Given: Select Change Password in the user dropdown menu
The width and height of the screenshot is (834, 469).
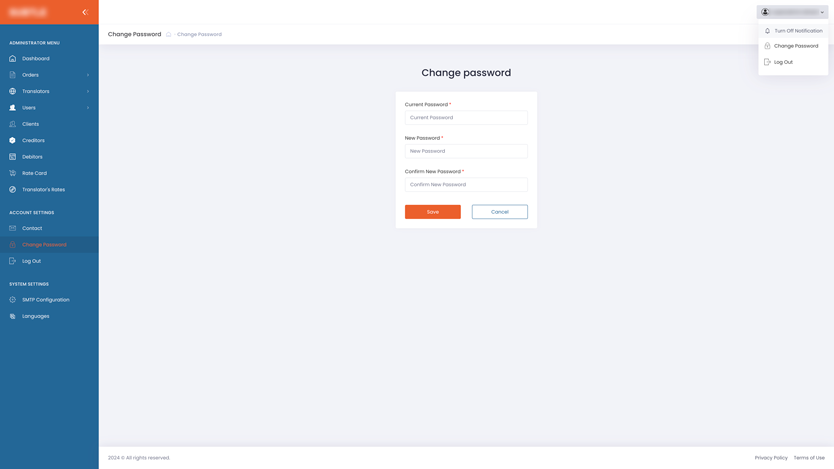Looking at the screenshot, I should click(795, 46).
